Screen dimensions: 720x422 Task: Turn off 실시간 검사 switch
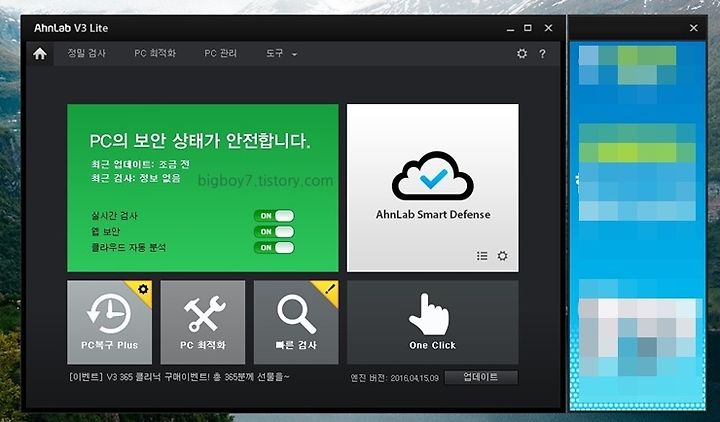(274, 216)
